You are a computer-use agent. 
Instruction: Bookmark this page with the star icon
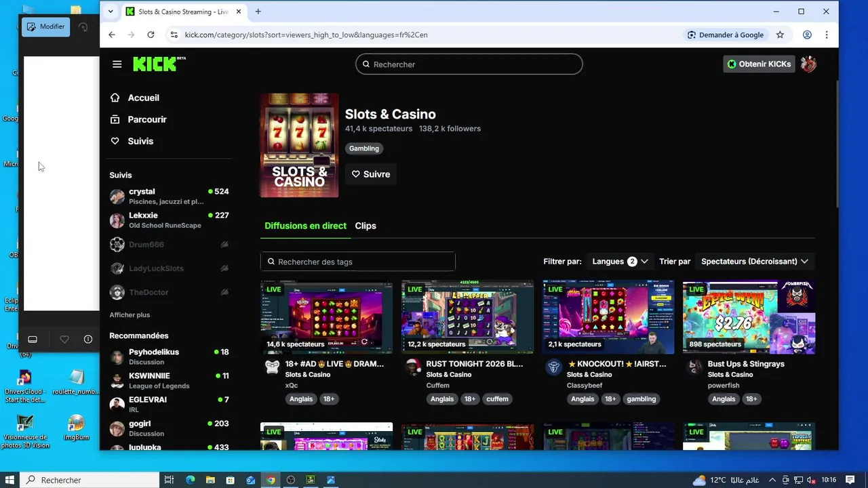(780, 35)
